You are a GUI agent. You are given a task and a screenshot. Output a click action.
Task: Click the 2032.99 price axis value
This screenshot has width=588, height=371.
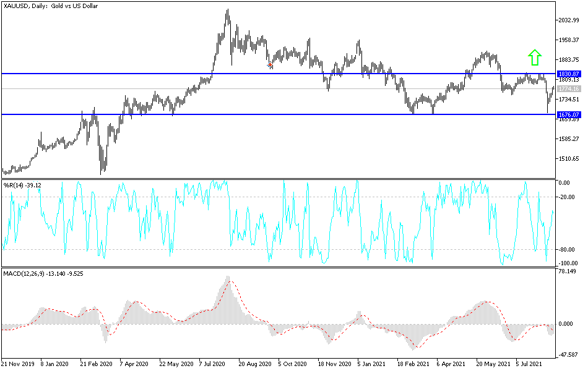[x=569, y=20]
